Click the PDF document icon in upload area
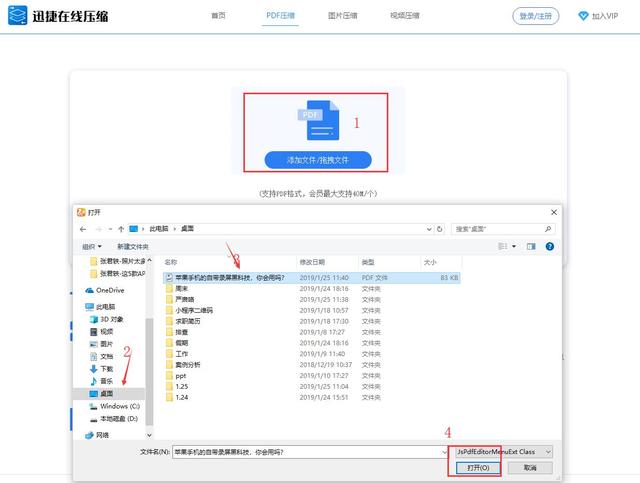 click(317, 122)
